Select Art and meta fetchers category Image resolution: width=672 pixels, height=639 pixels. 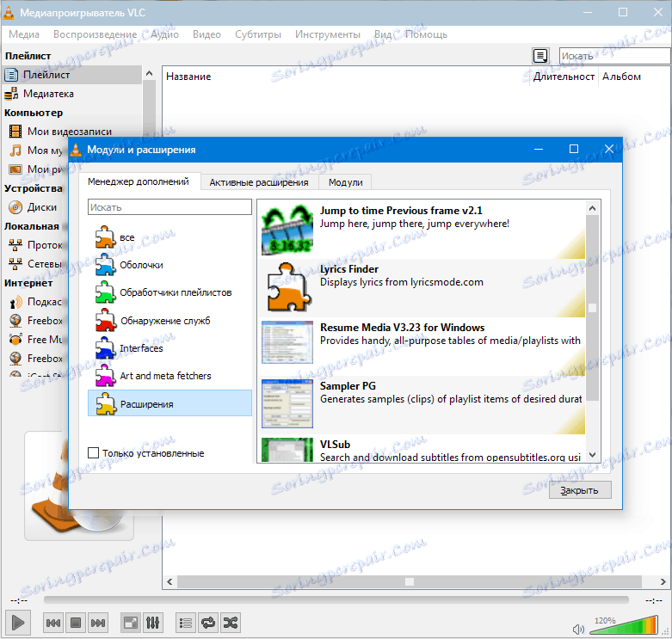(170, 376)
